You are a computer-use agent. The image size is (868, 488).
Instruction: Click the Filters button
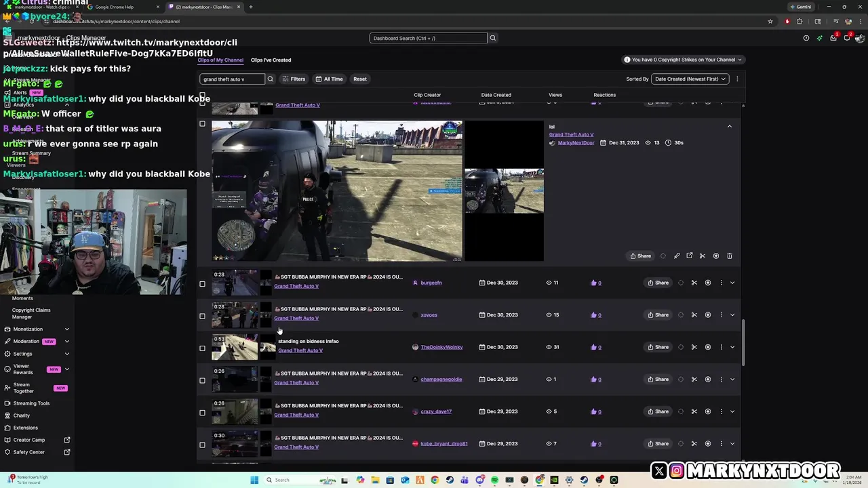pos(294,79)
